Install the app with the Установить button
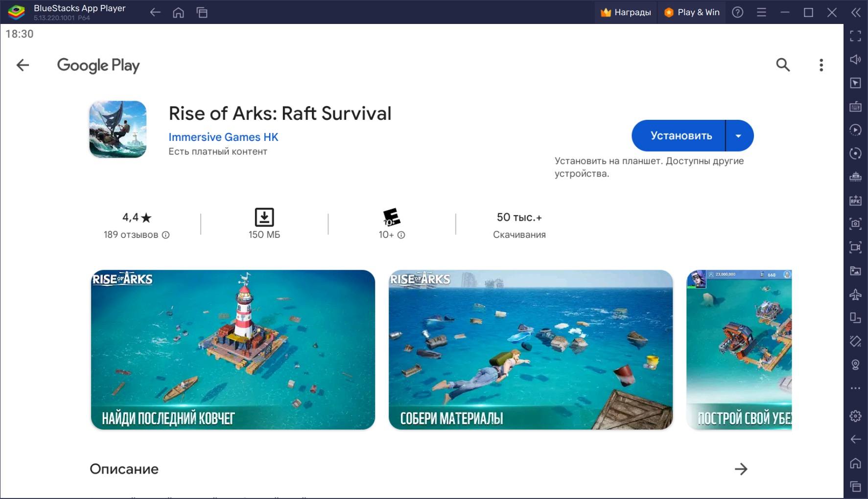 pyautogui.click(x=679, y=136)
